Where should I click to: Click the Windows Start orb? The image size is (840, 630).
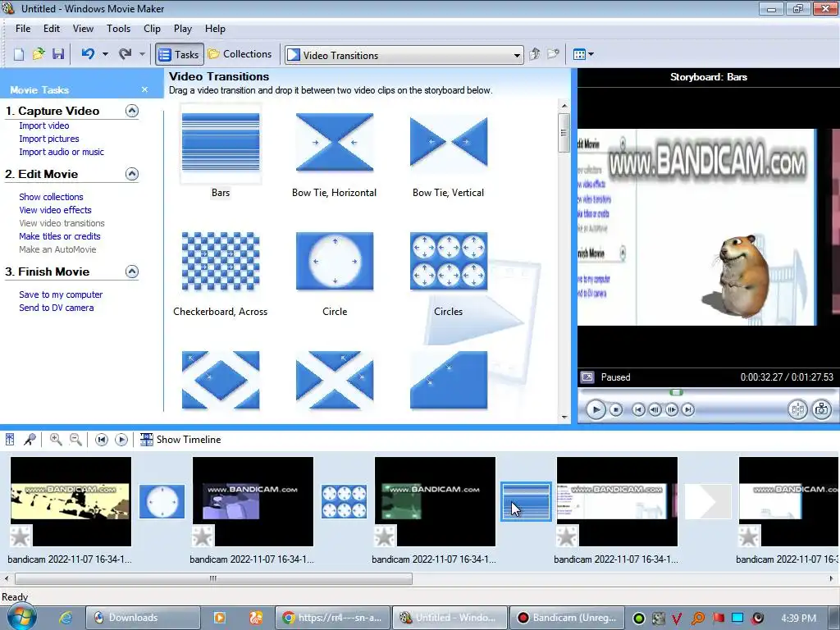coord(21,617)
